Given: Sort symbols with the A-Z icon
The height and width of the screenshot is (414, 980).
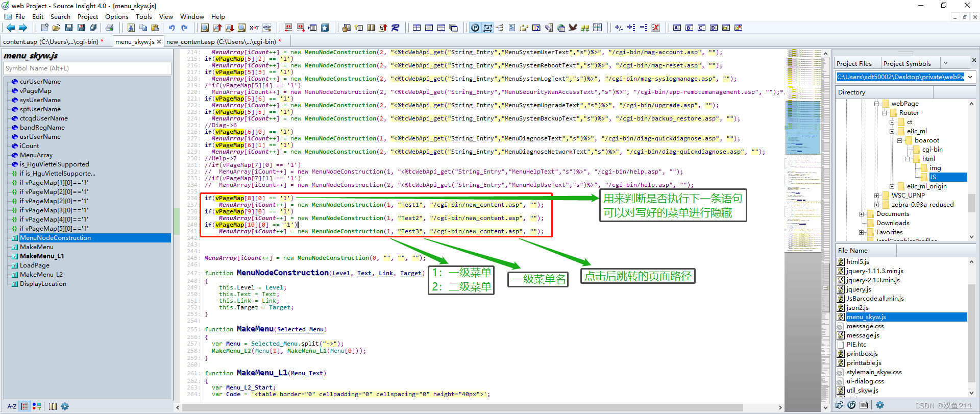Looking at the screenshot, I should [x=12, y=406].
